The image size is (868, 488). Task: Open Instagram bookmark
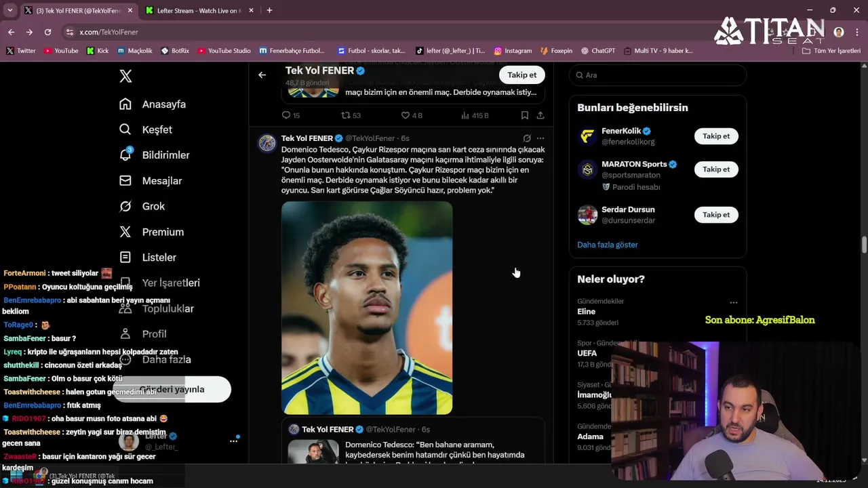[513, 51]
